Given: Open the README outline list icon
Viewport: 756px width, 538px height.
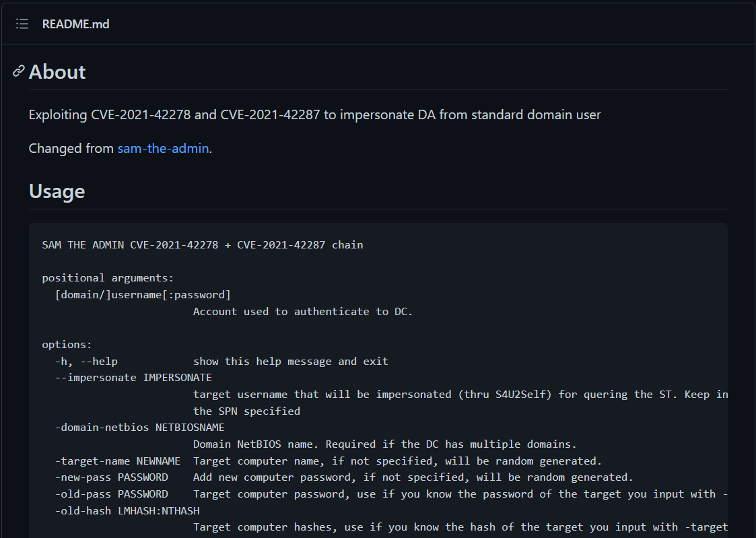Looking at the screenshot, I should [22, 24].
